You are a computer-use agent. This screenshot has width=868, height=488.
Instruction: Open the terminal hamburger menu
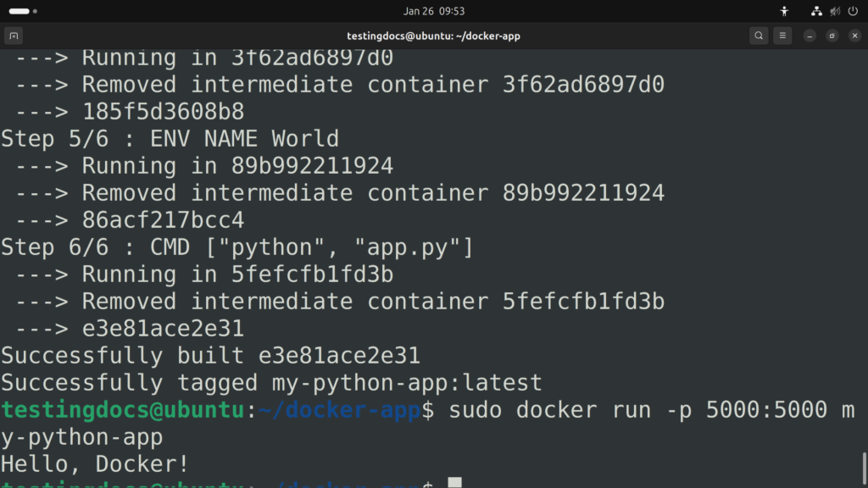(x=782, y=36)
